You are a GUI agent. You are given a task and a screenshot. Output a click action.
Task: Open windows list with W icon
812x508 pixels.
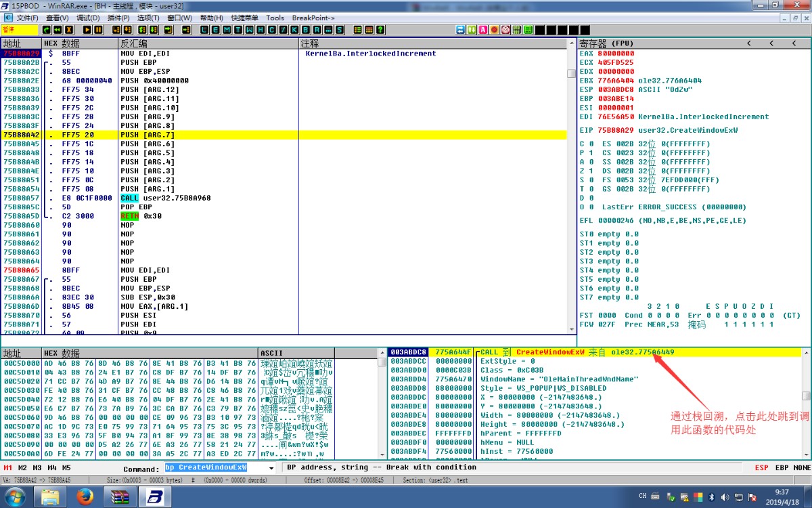249,30
